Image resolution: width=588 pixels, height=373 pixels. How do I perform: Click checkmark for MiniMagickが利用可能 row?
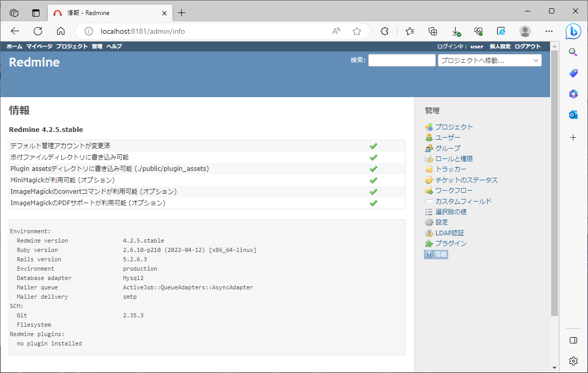(373, 180)
